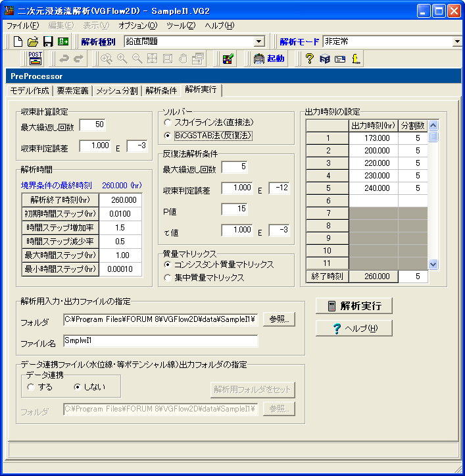Switch to モデル作成 tab
The width and height of the screenshot is (465, 476).
(30, 90)
